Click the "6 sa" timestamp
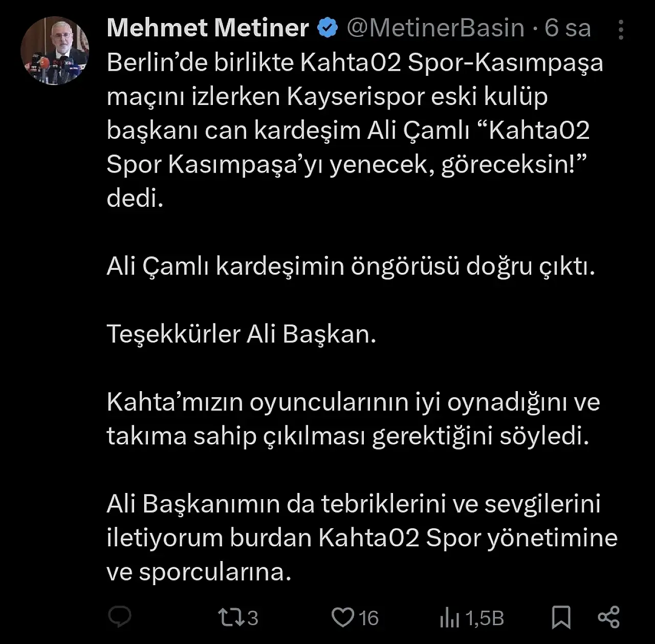655x644 pixels. coord(567,28)
